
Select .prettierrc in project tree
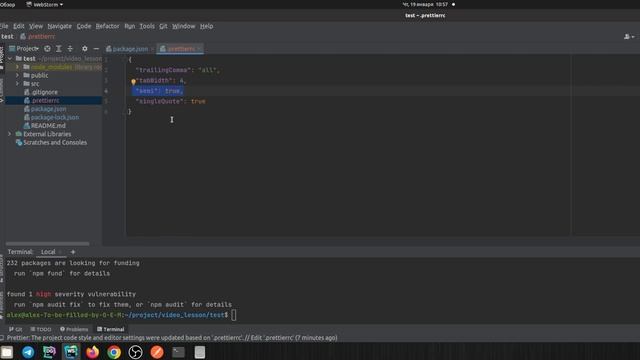42,100
